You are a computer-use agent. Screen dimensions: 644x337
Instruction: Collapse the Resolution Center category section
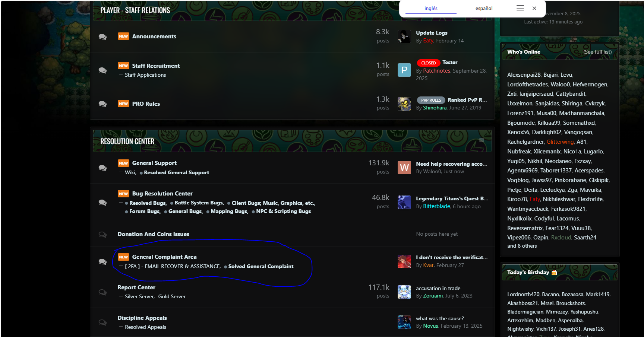click(x=482, y=140)
